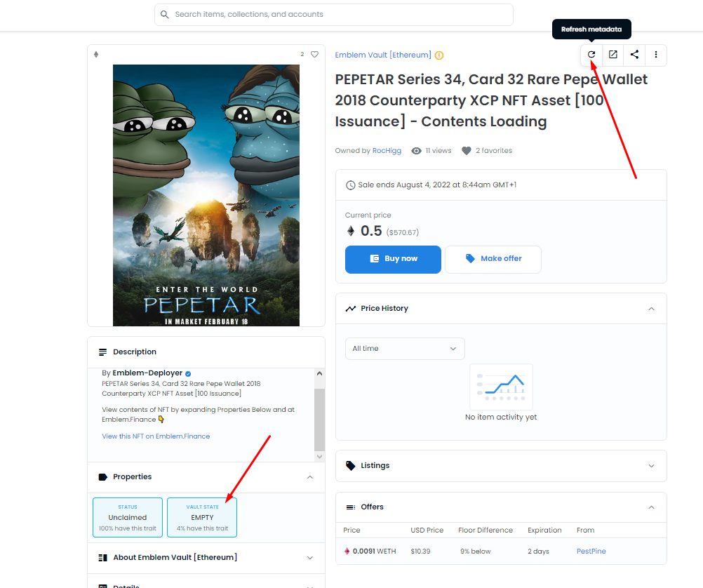This screenshot has height=588, width=703.
Task: Click the clock icon beside sale end time
Action: [x=350, y=185]
